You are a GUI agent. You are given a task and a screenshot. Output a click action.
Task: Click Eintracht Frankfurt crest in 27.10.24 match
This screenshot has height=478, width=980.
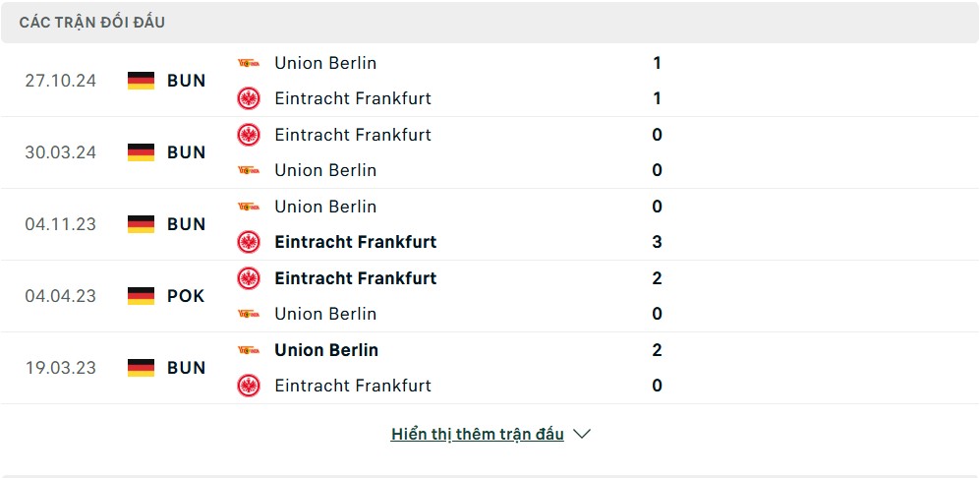(x=249, y=98)
